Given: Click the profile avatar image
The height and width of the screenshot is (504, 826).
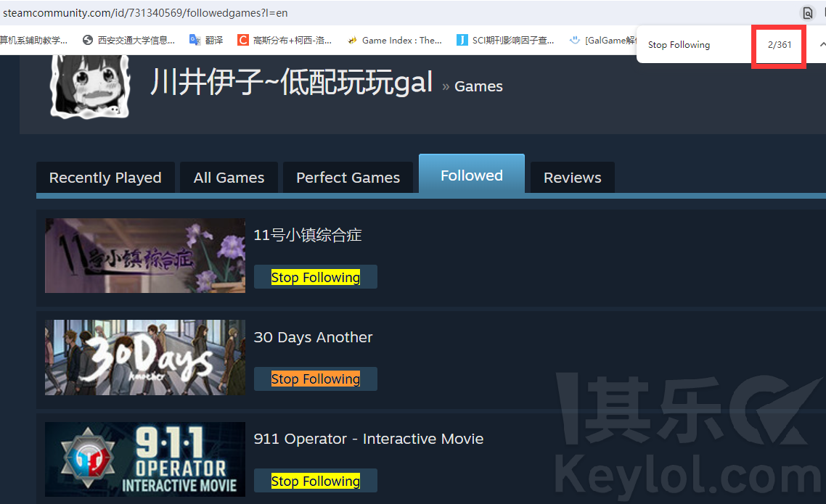Looking at the screenshot, I should (x=90, y=86).
